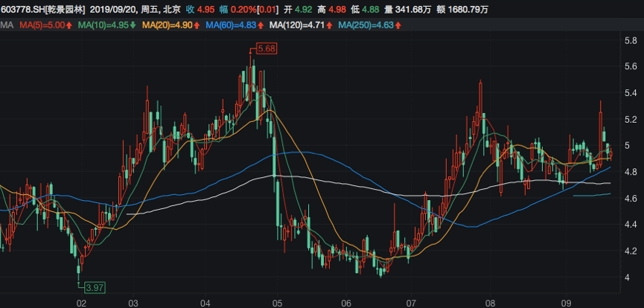This screenshot has height=308, width=644.
Task: Click the 5.8 tick on price axis
Action: (630, 41)
